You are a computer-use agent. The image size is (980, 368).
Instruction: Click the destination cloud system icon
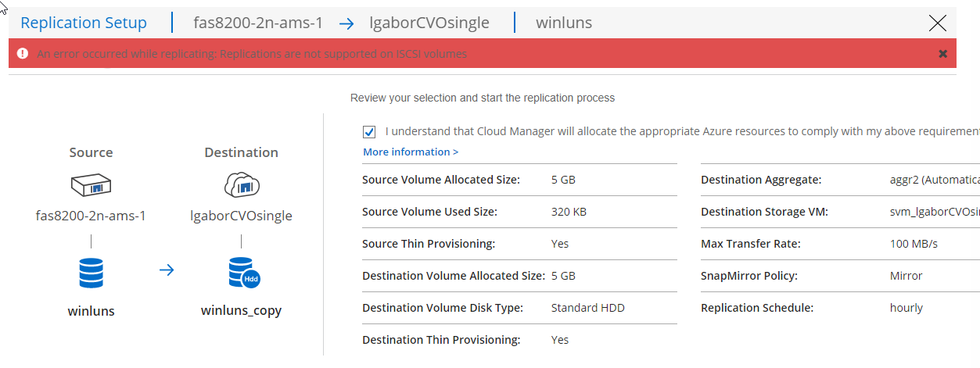[x=241, y=185]
